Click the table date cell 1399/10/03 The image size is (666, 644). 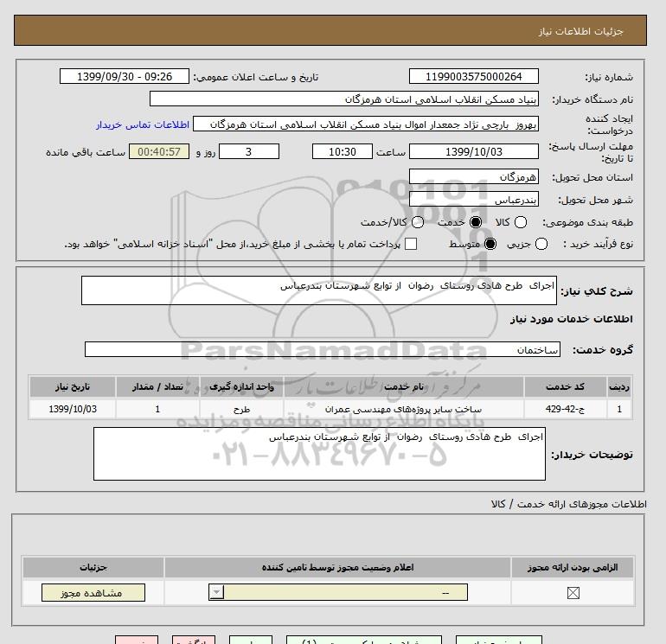[x=73, y=409]
